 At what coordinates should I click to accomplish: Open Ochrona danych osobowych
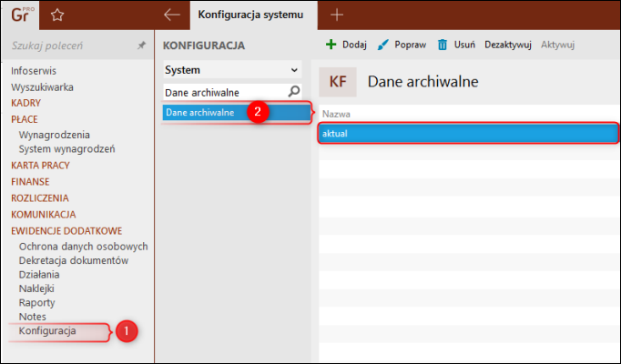(x=83, y=246)
